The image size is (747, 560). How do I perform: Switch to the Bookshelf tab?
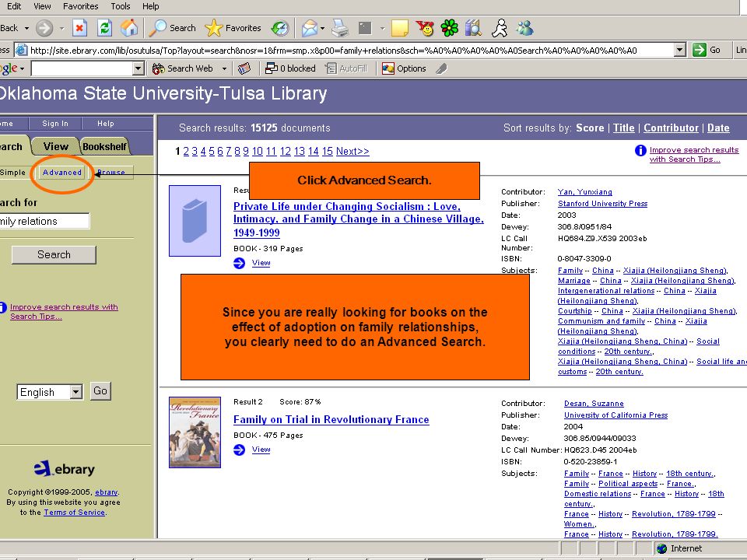tap(105, 146)
